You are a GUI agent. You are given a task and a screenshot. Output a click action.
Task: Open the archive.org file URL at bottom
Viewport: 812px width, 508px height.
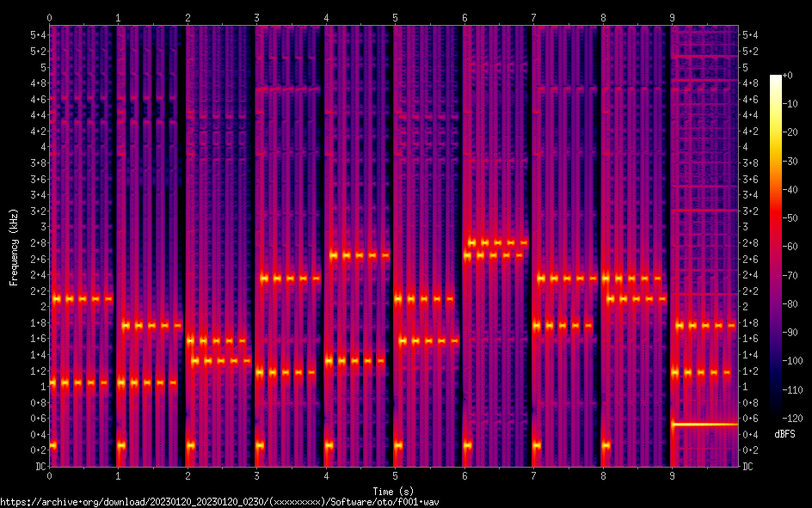tap(224, 501)
